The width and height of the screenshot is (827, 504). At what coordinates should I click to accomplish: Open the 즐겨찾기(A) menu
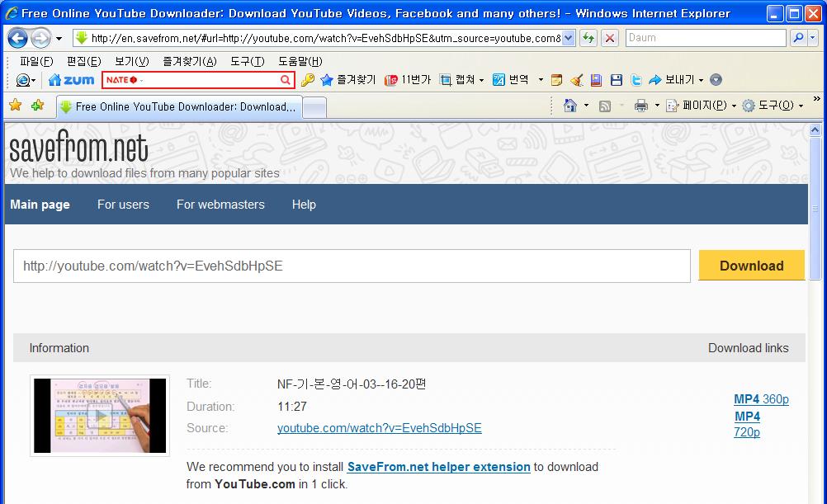[x=190, y=62]
